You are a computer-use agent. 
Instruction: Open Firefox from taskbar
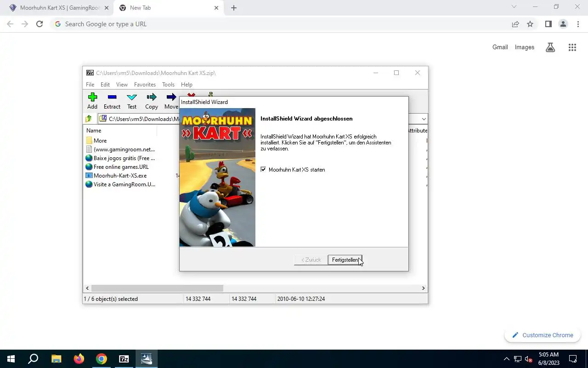[x=79, y=359]
